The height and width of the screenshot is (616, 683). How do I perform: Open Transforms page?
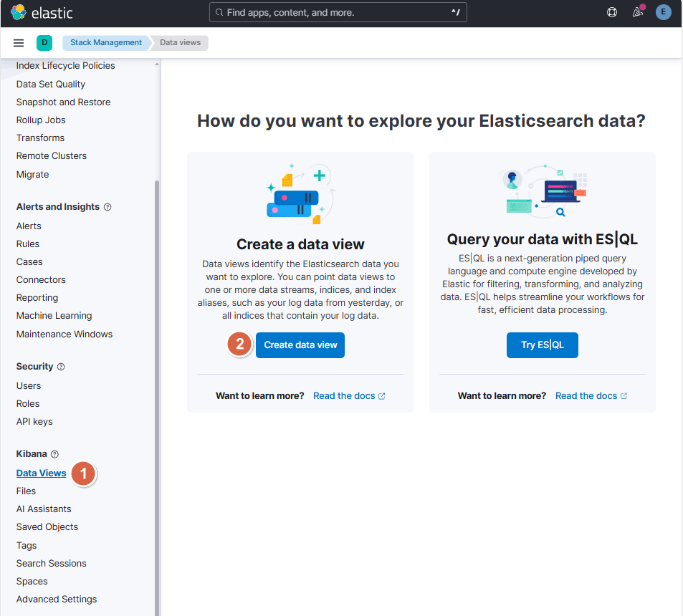pyautogui.click(x=41, y=138)
